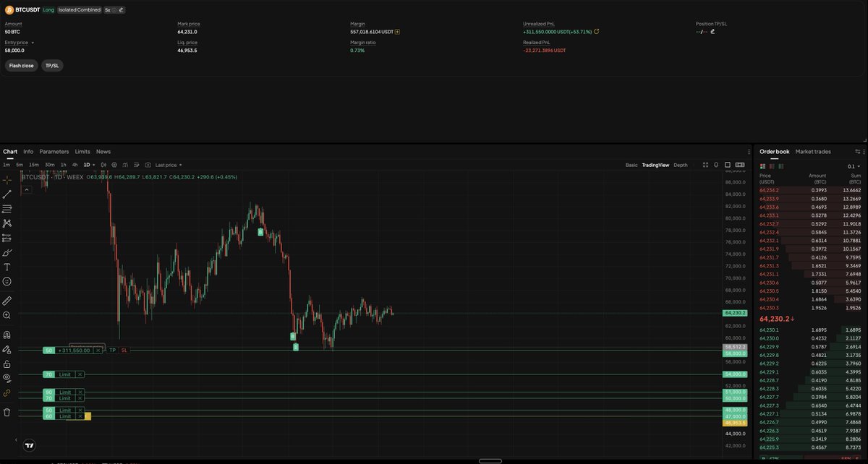The width and height of the screenshot is (868, 464).
Task: Show only bids in order book view
Action: pyautogui.click(x=781, y=166)
